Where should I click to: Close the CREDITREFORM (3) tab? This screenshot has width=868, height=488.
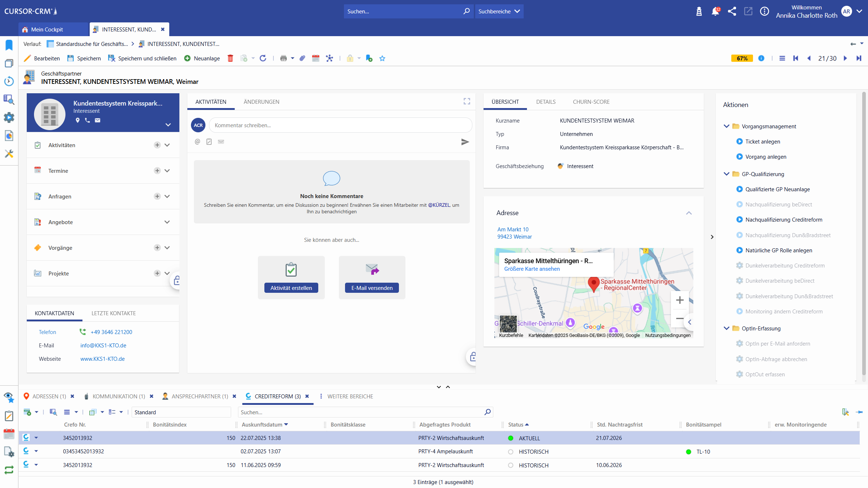coord(307,396)
